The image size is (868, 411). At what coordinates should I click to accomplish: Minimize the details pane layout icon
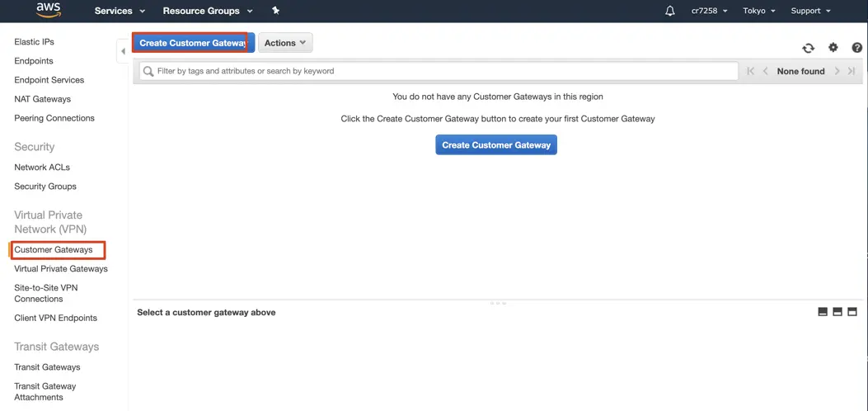823,312
